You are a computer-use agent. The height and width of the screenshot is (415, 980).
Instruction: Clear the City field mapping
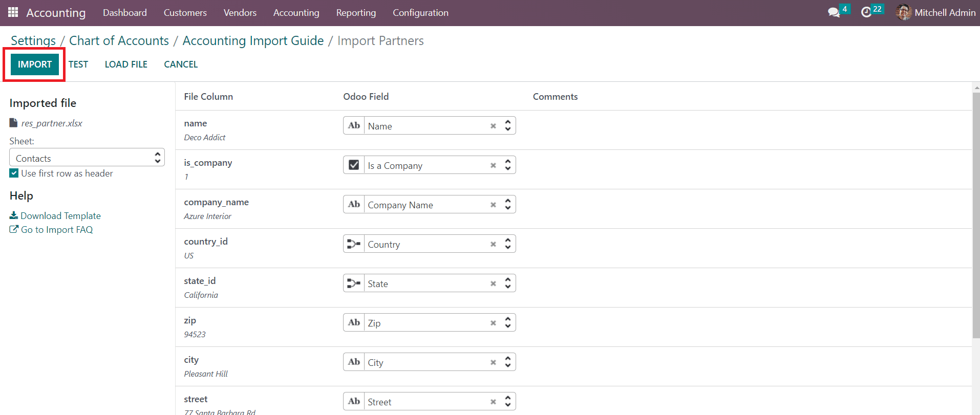(493, 362)
